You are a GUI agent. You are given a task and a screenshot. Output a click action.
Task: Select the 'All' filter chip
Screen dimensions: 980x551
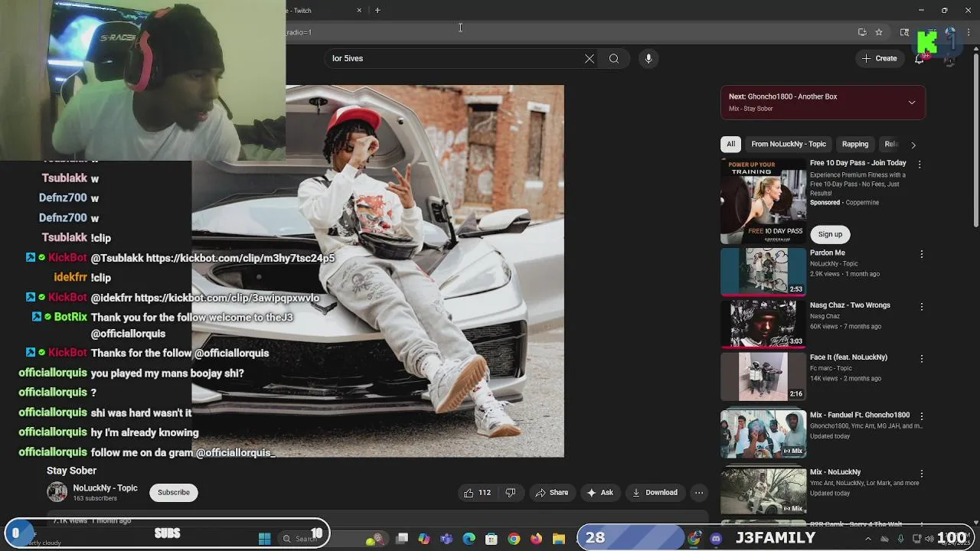[731, 144]
